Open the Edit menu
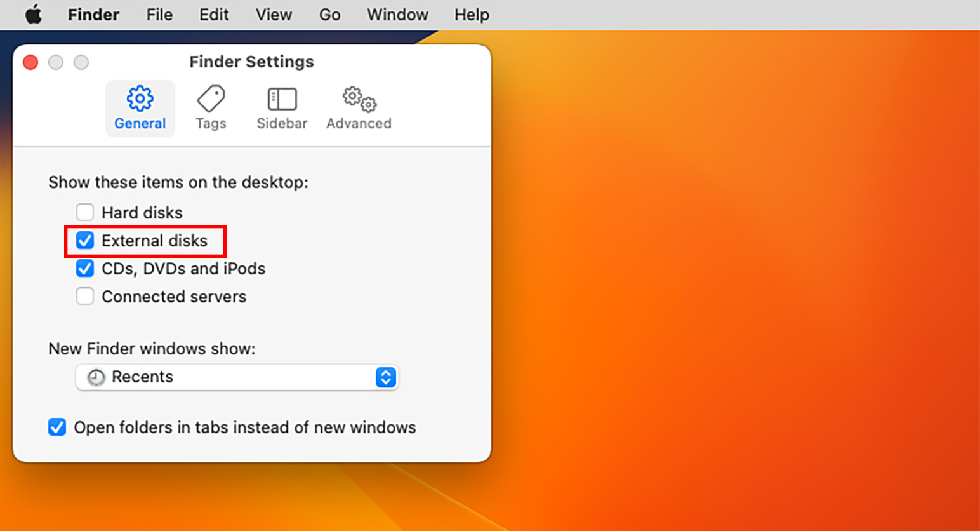Screen dimensions: 980x531 (214, 15)
